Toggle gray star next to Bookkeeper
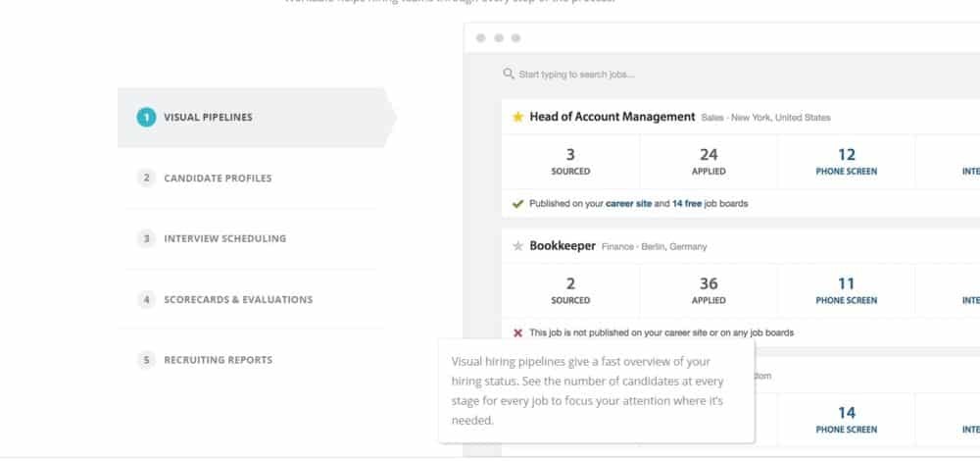The height and width of the screenshot is (461, 980). (517, 246)
